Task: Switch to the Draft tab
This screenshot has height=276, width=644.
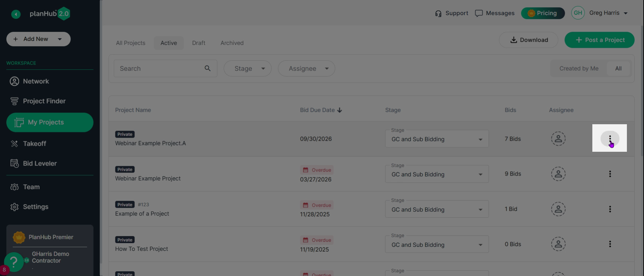Action: [x=199, y=43]
